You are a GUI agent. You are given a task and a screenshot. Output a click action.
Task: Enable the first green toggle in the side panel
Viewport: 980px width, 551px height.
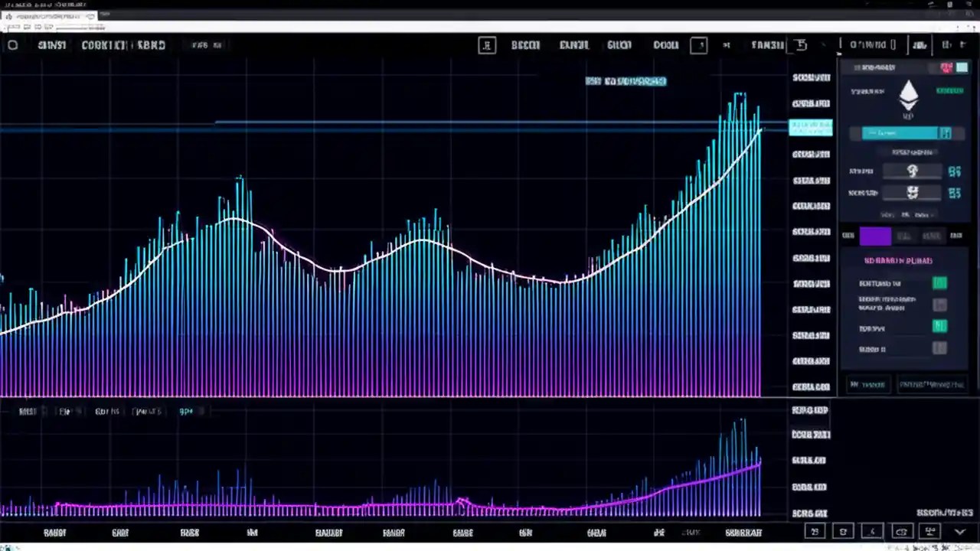[x=940, y=283]
